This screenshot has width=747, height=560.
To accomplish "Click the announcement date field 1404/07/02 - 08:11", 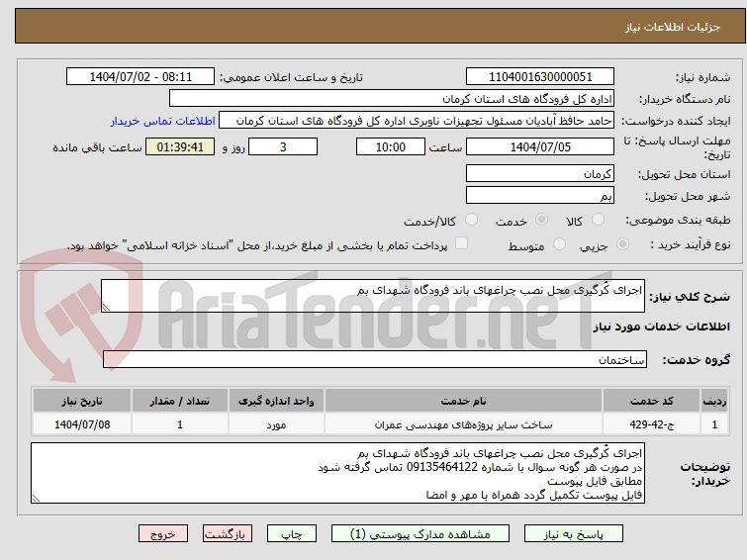I will 140,77.
